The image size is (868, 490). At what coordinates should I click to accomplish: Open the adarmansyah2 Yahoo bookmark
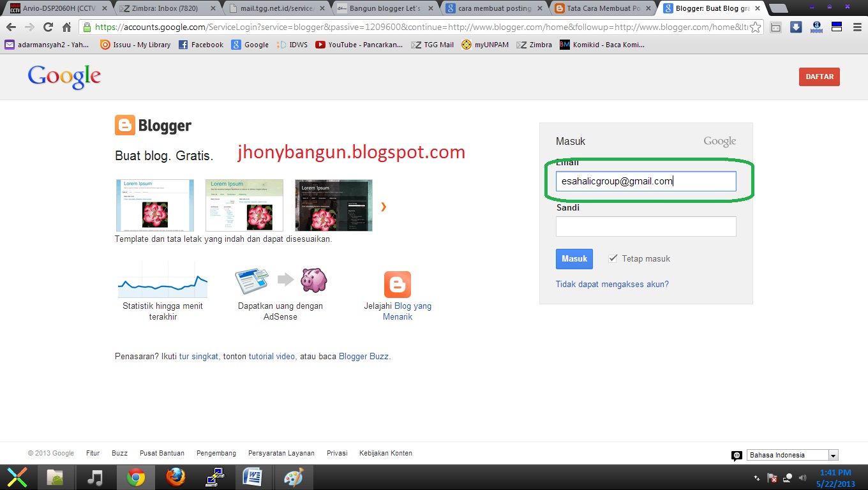click(47, 45)
